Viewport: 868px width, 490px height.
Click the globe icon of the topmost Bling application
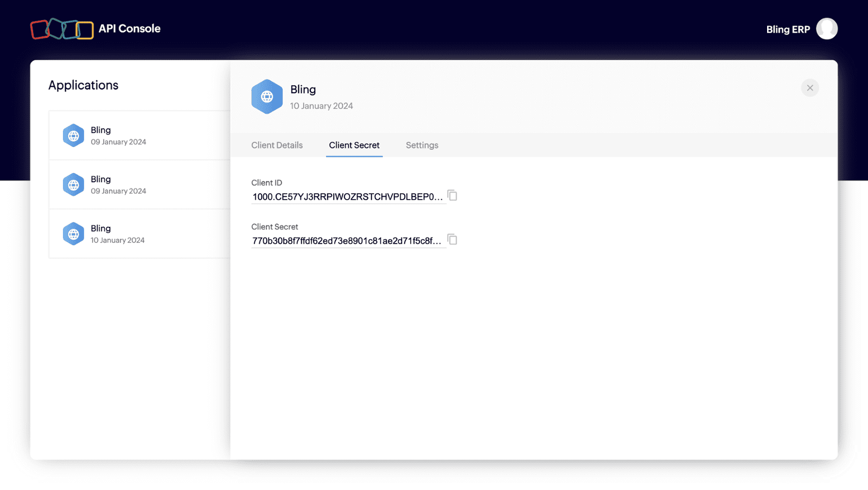pyautogui.click(x=73, y=136)
